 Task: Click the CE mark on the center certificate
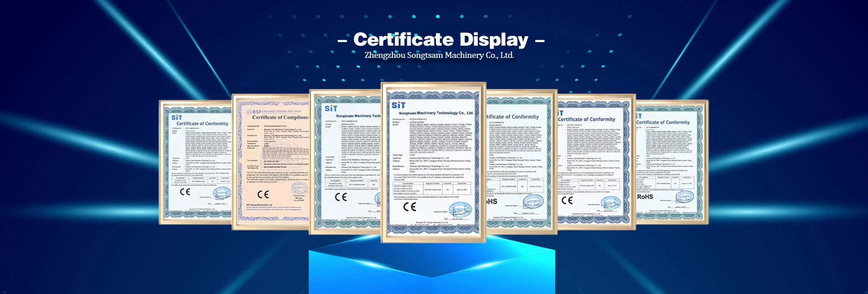[410, 207]
